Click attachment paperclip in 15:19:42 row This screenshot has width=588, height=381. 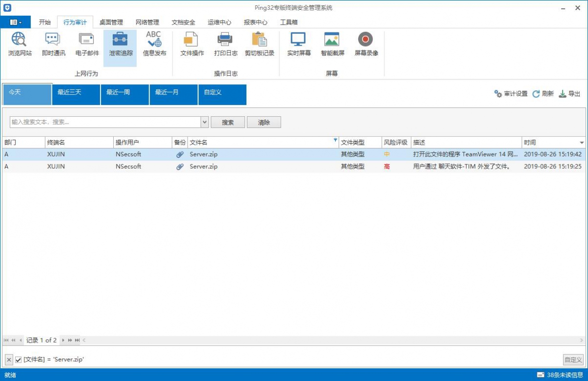click(x=180, y=154)
